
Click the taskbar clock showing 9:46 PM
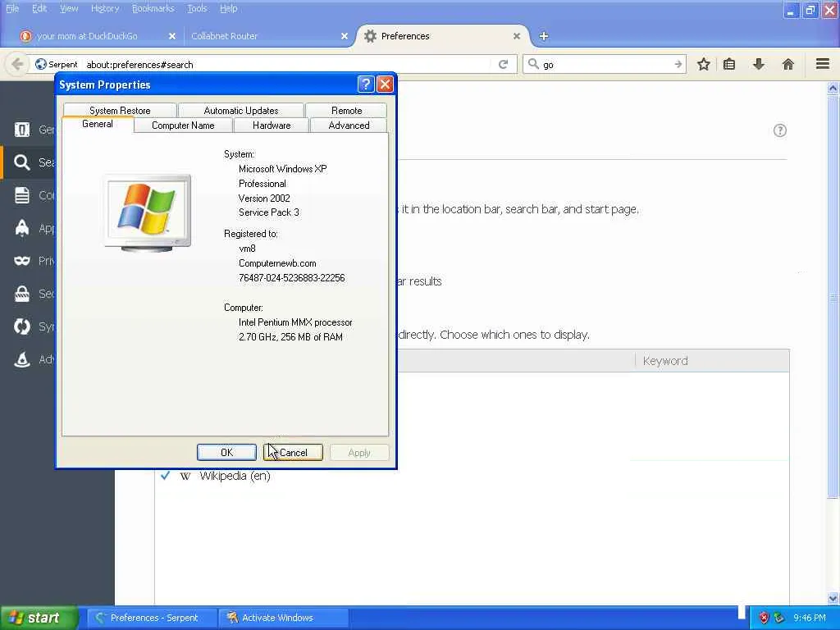click(x=810, y=618)
